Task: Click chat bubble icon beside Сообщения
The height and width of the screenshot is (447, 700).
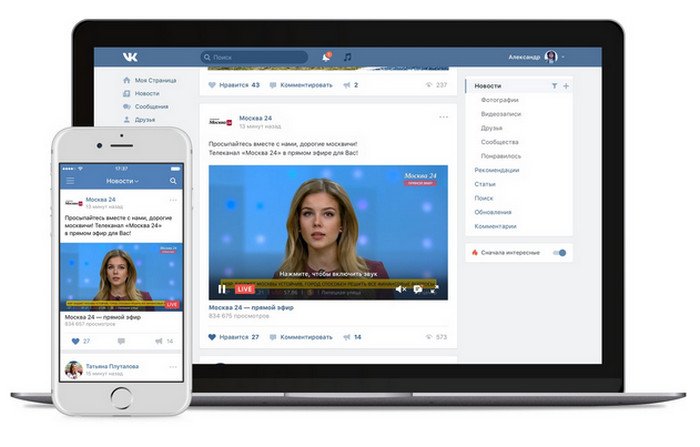Action: tap(126, 107)
